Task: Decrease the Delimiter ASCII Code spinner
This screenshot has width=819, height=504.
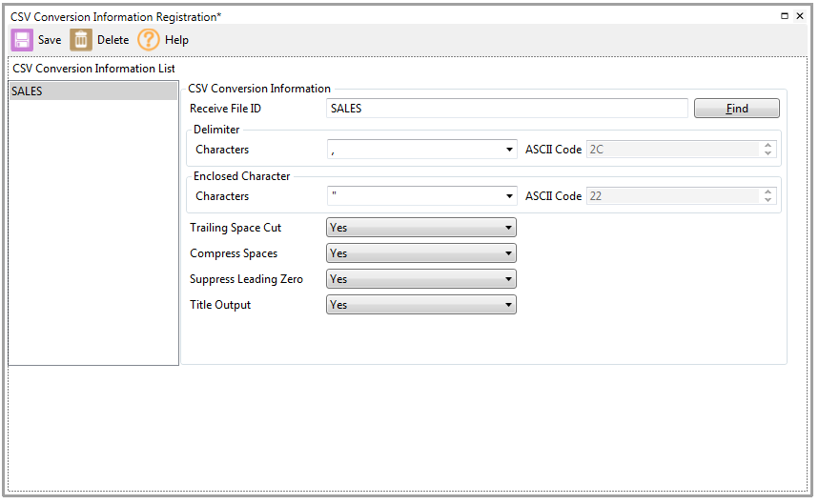Action: [x=768, y=153]
